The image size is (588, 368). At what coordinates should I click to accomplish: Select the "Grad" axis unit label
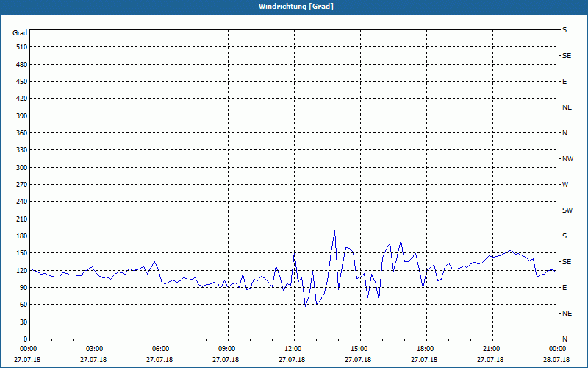(x=20, y=33)
